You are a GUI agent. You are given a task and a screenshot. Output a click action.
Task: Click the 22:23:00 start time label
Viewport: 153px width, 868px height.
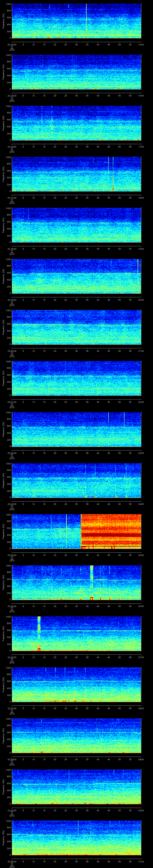click(12, 504)
